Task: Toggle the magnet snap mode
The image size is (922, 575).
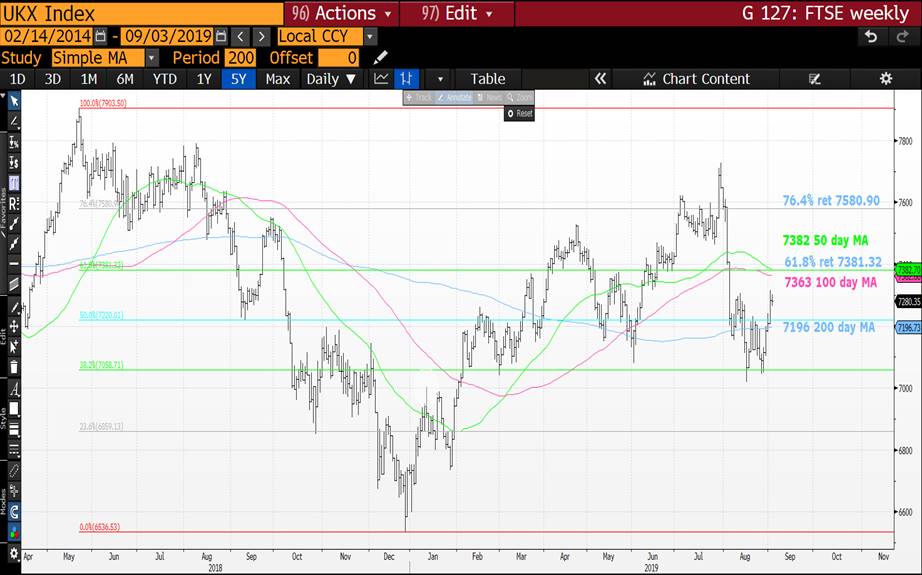Action: (14, 512)
